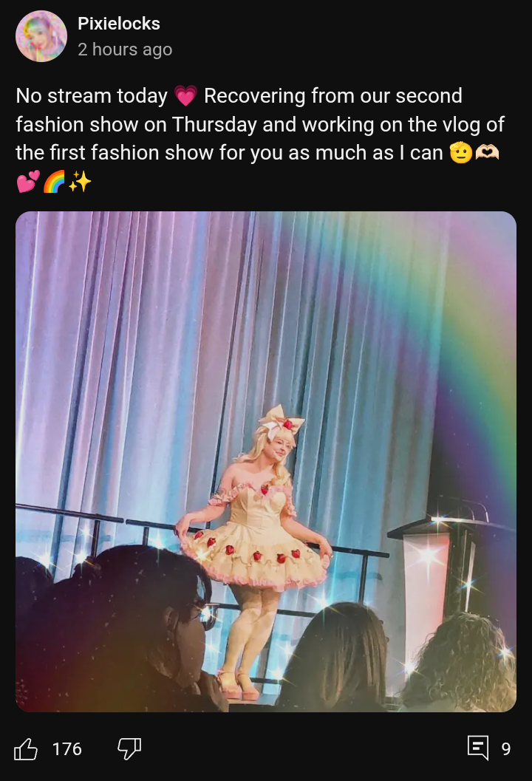Click the rainbow emoji in post
The height and width of the screenshot is (781, 532).
click(54, 182)
